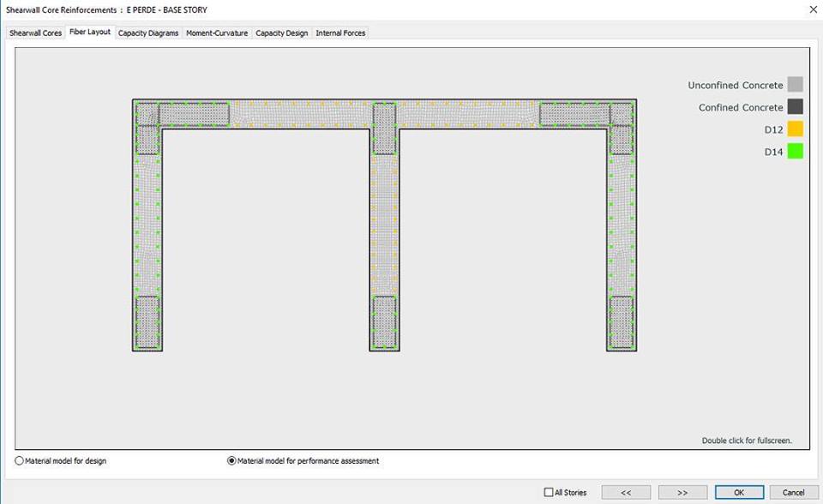The height and width of the screenshot is (504, 823).
Task: Select Material model for design radio
Action: point(20,461)
